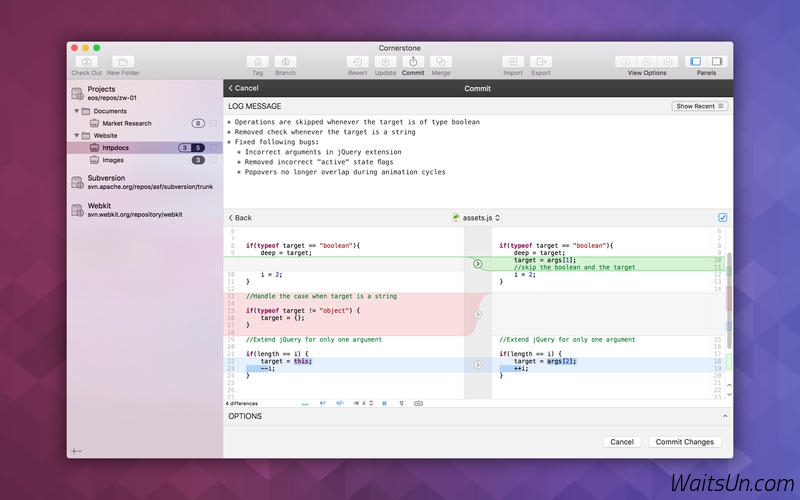The width and height of the screenshot is (800, 500).
Task: Click the add/remove menu in sidebar footer
Action: 77,451
